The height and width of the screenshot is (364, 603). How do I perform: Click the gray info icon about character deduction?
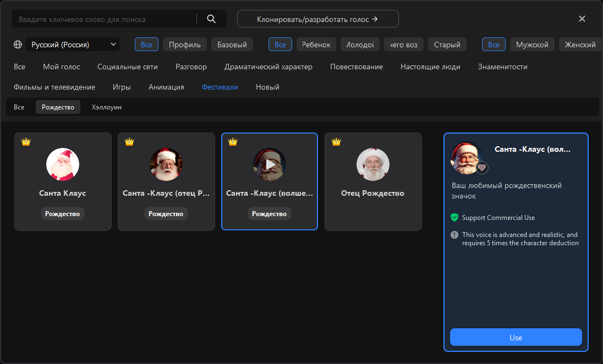[x=454, y=235]
